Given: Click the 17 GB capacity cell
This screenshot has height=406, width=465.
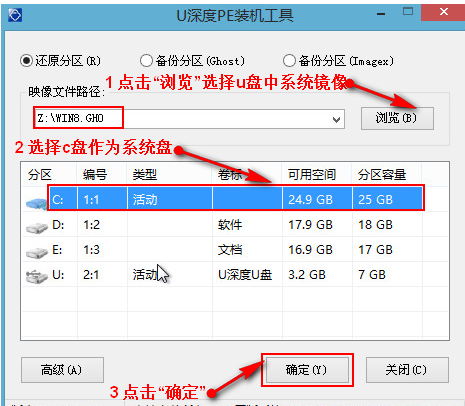Looking at the screenshot, I should [375, 250].
